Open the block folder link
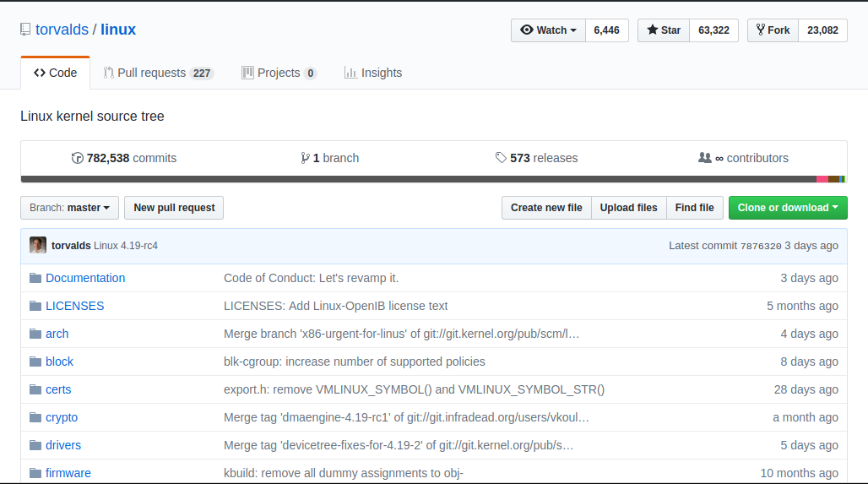 click(59, 362)
